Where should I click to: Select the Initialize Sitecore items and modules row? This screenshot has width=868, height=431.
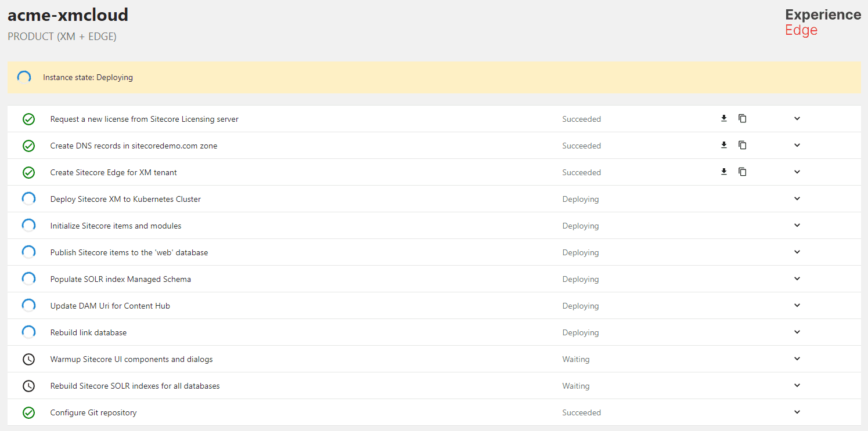[x=116, y=226]
